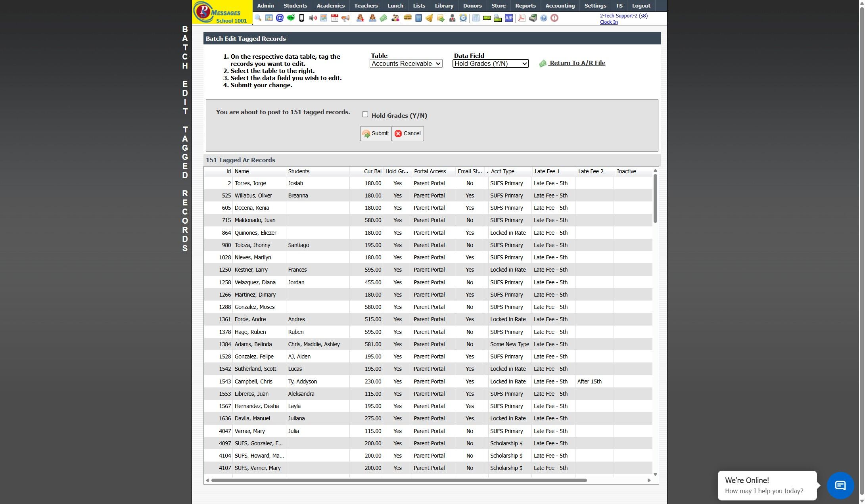
Task: Open the Table dropdown showing Accounts Receivable
Action: point(406,63)
